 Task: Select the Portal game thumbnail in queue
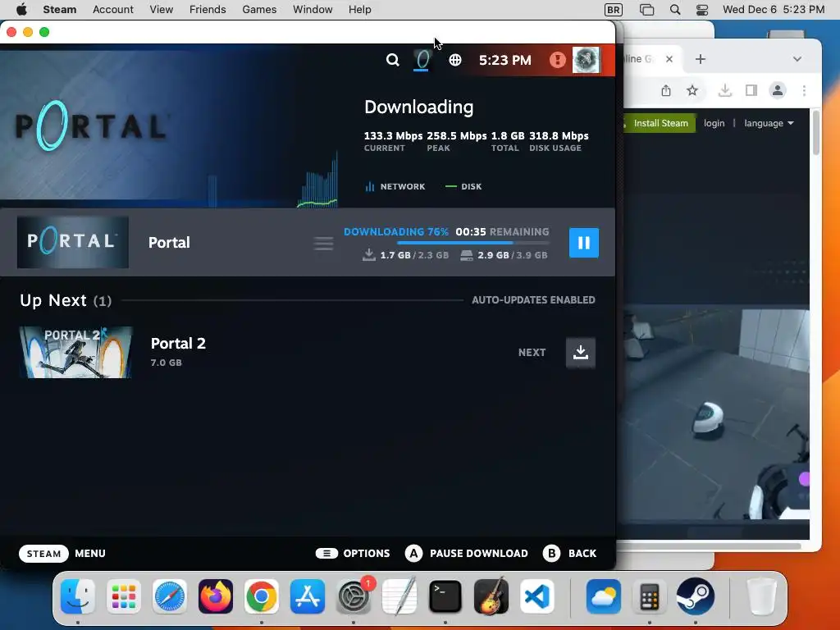pyautogui.click(x=73, y=242)
